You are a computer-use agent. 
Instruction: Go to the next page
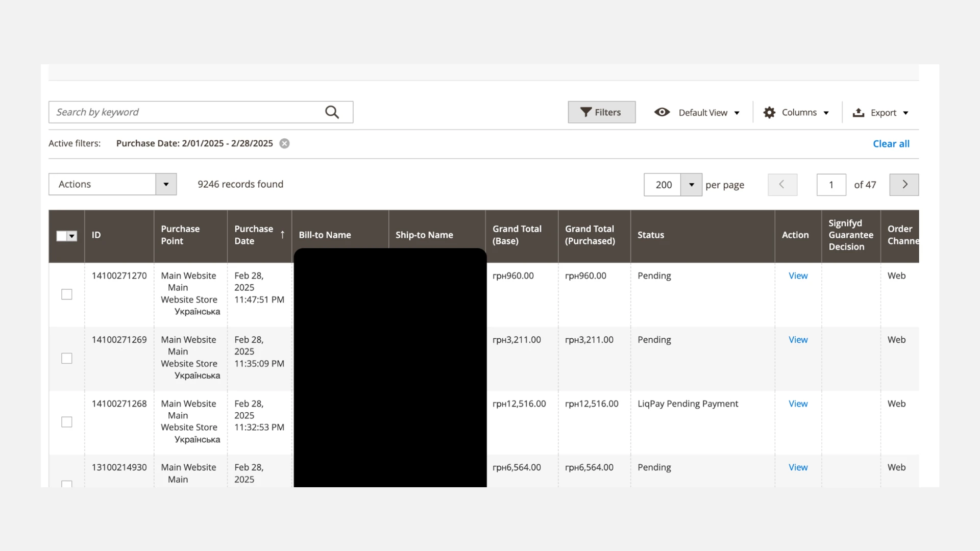[x=904, y=185]
